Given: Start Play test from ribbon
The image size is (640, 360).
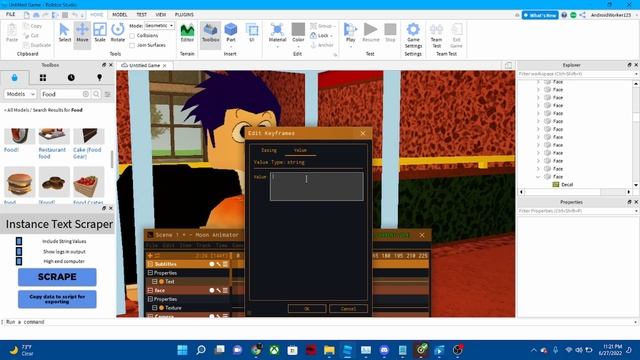Looking at the screenshot, I should pyautogui.click(x=350, y=33).
